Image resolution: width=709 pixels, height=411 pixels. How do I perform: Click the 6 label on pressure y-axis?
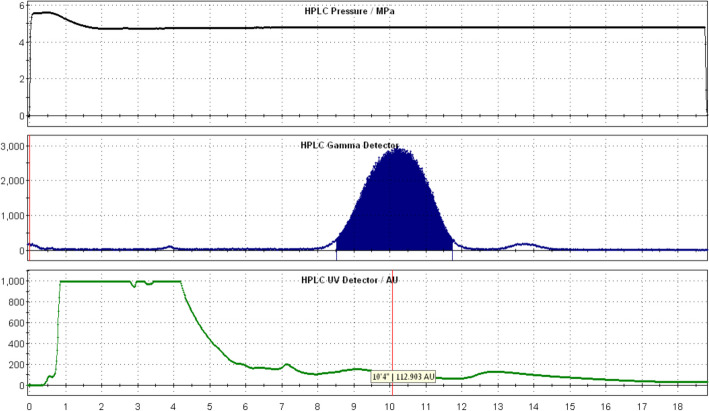[x=21, y=8]
